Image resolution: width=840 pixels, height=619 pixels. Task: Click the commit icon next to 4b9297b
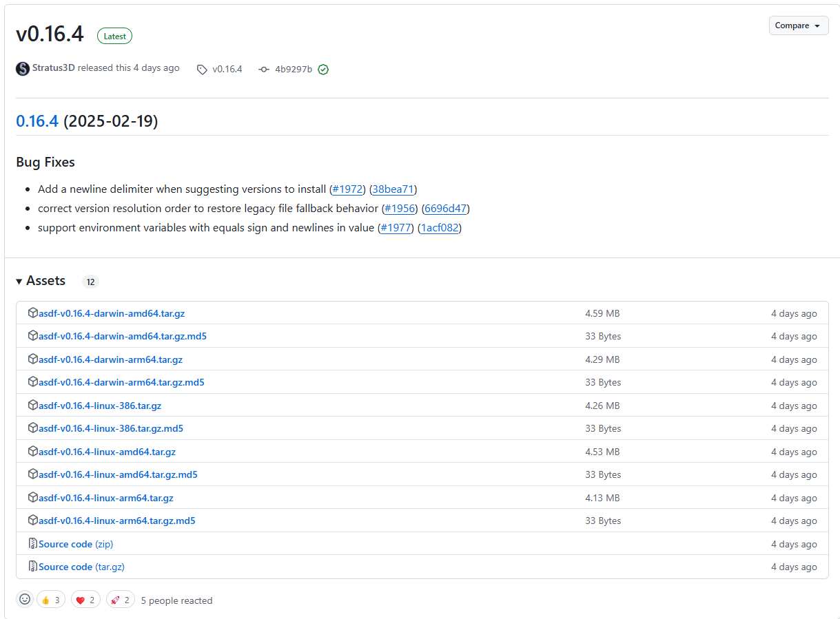tap(264, 69)
